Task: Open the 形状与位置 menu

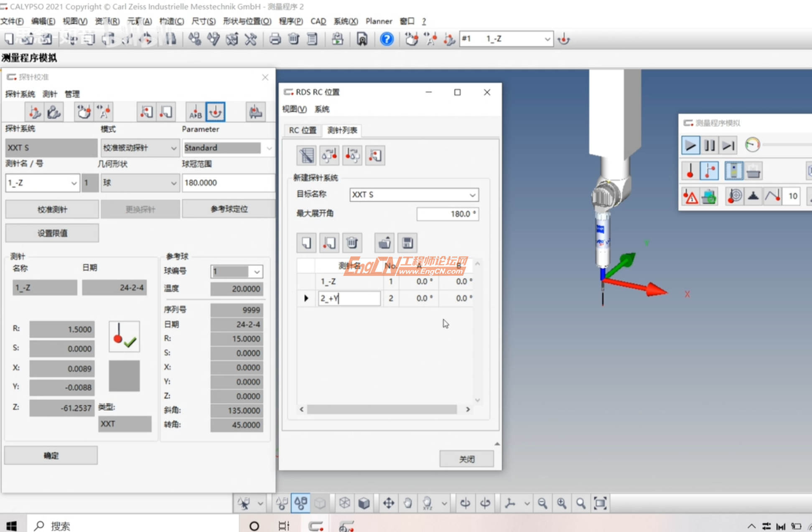Action: (x=247, y=21)
